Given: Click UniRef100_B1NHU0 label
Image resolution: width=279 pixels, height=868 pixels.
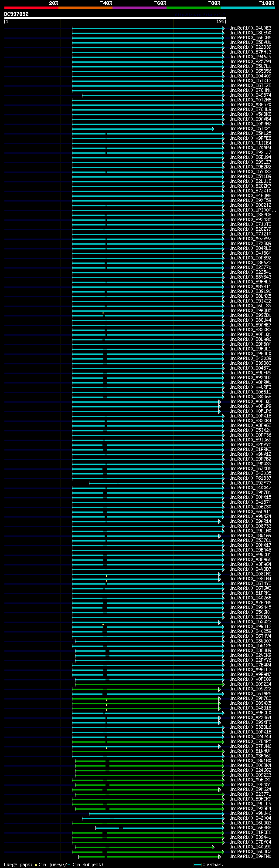Looking at the screenshot, I should [x=250, y=751].
